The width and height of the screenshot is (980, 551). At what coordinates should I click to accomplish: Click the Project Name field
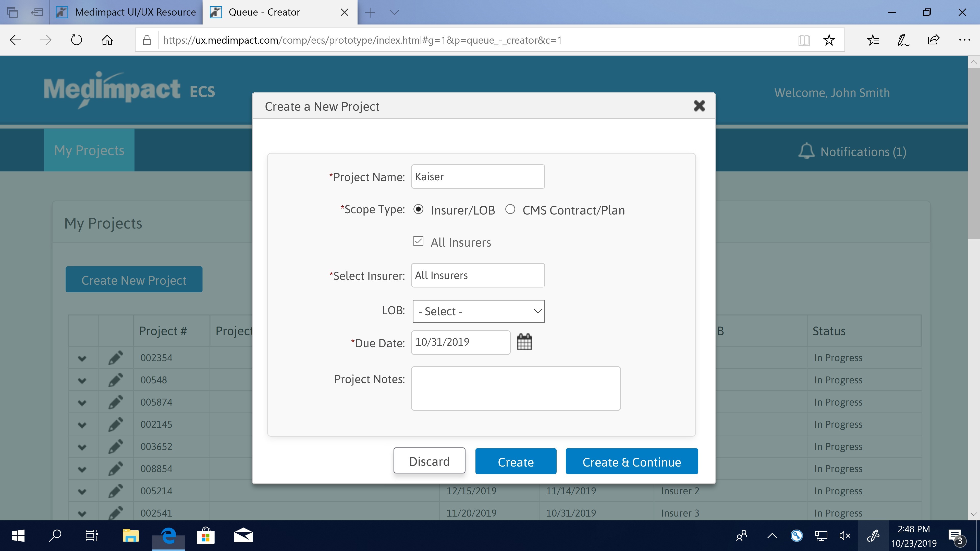pyautogui.click(x=478, y=177)
